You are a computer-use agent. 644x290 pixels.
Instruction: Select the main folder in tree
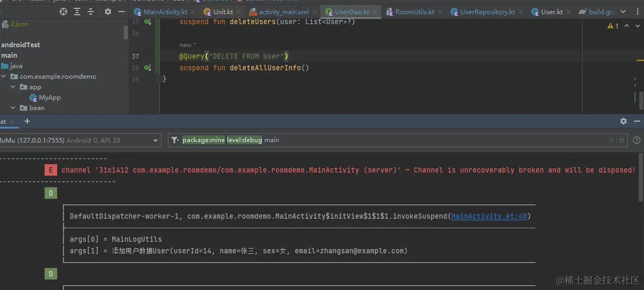pyautogui.click(x=9, y=56)
